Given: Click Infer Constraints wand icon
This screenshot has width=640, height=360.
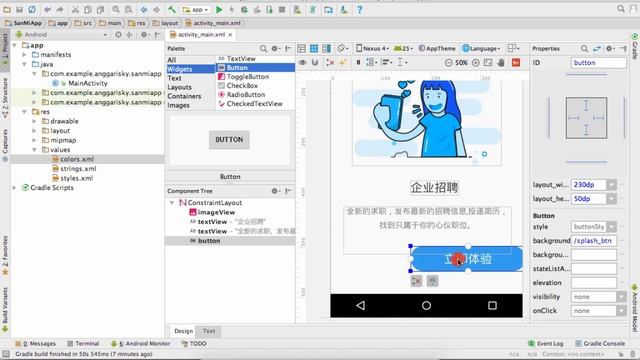Looking at the screenshot, I should (x=342, y=62).
